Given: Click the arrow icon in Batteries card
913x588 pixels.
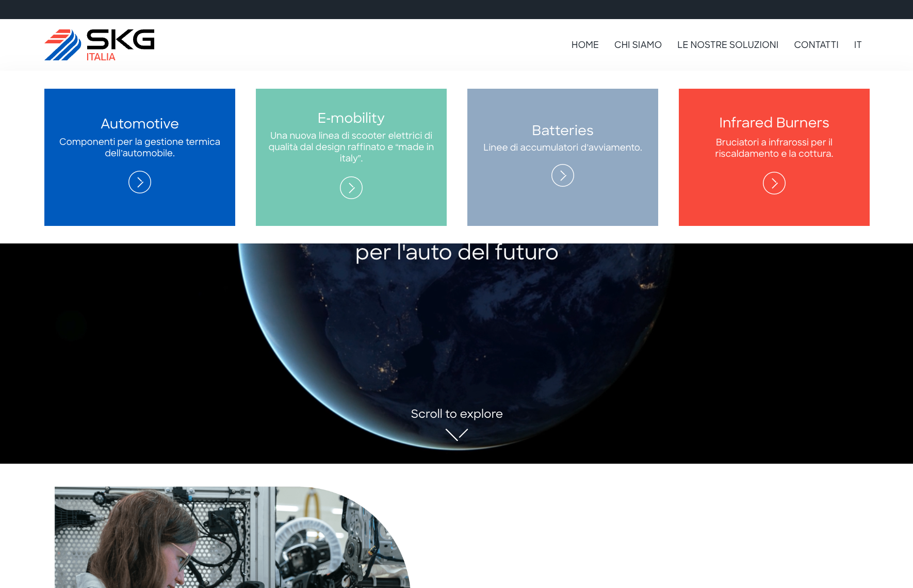Looking at the screenshot, I should coord(563,175).
